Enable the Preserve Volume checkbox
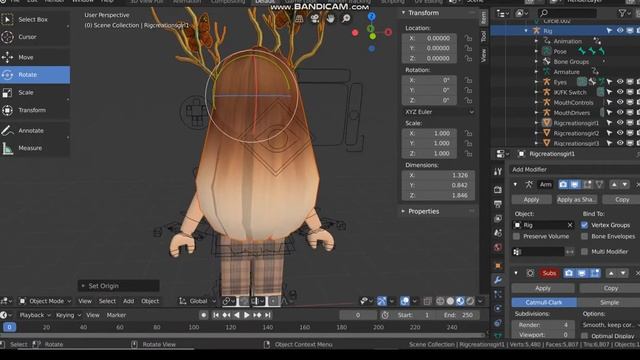 516,236
